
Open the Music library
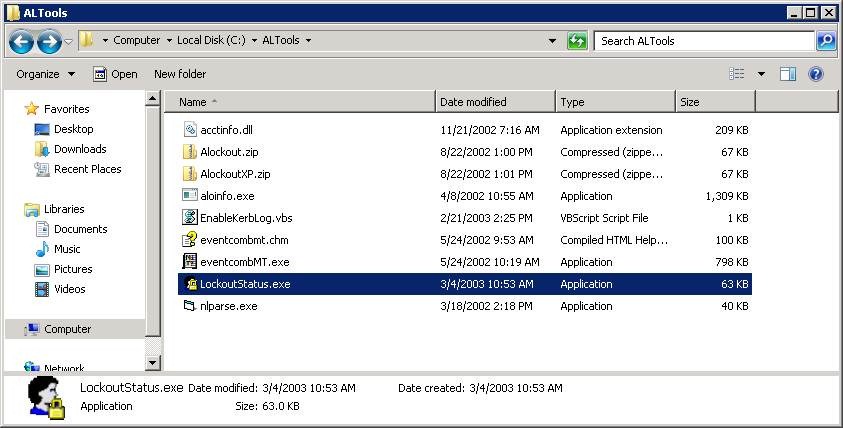(57, 249)
